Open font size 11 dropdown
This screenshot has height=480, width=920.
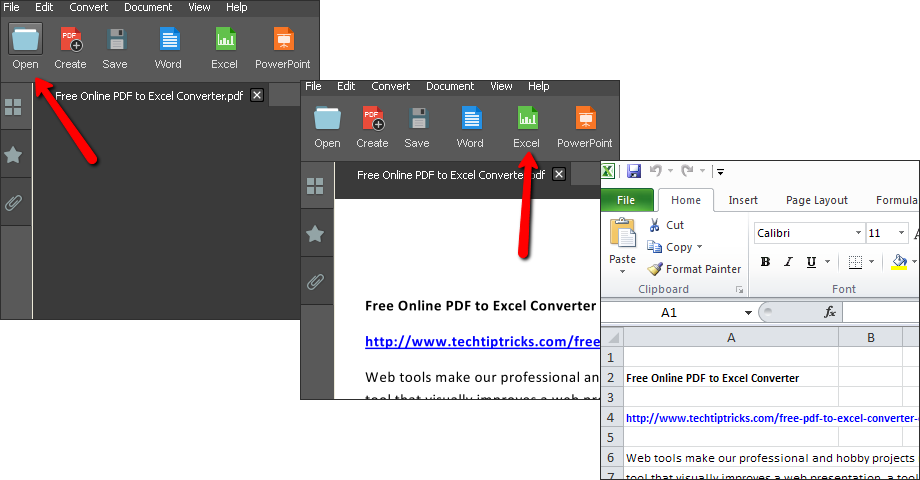901,233
